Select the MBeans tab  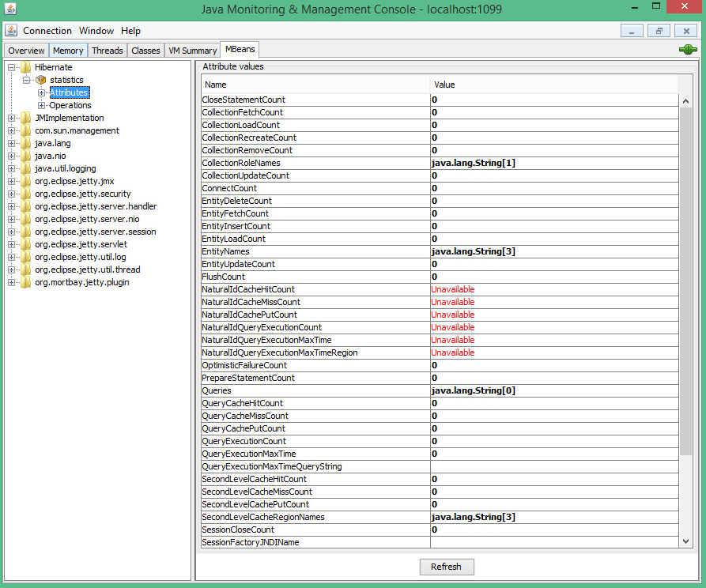240,50
